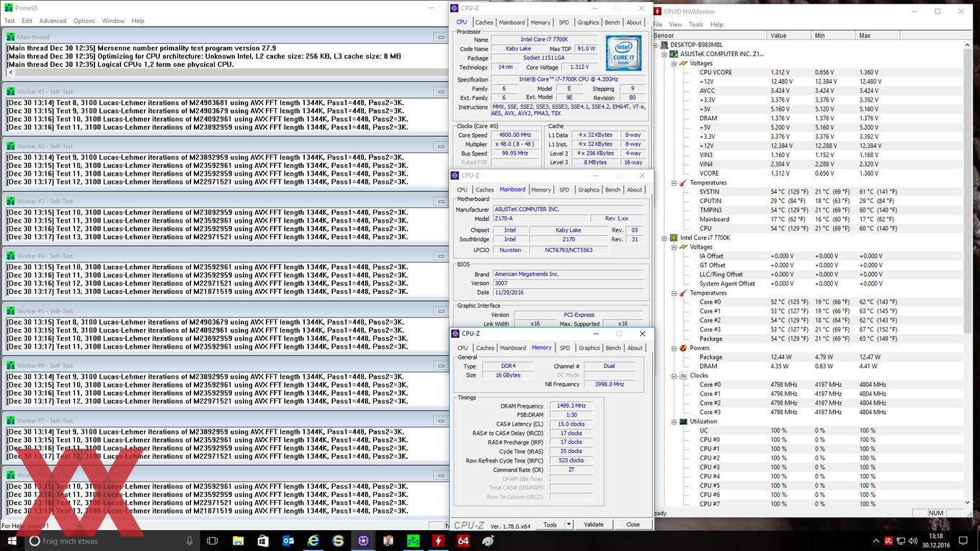Click the Validate button in CPU-Z

pos(594,524)
